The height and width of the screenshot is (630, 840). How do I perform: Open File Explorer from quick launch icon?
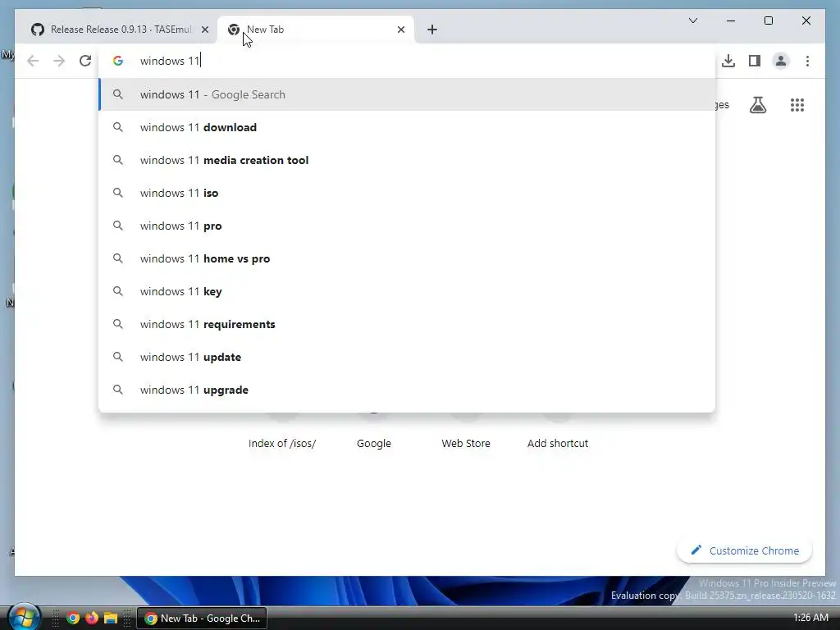tap(111, 619)
